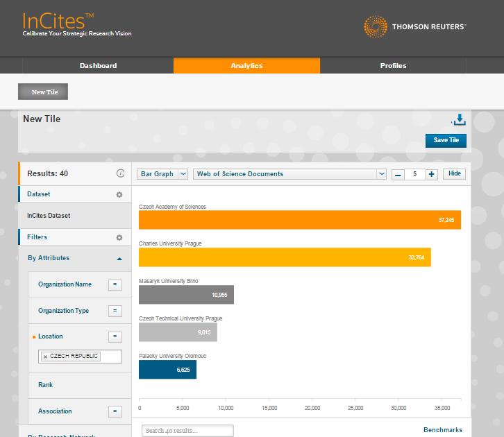Click the 9,015 value label
This screenshot has height=437, width=504.
(x=204, y=332)
